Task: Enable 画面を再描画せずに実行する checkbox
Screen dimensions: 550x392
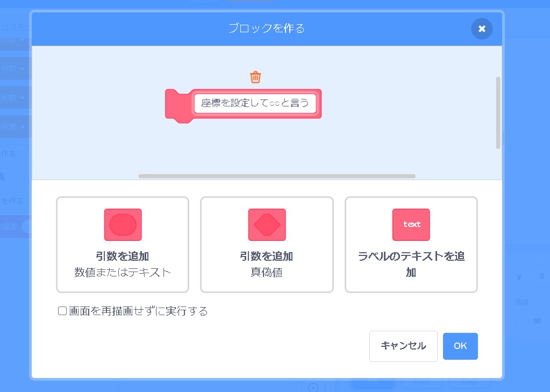Action: [62, 311]
